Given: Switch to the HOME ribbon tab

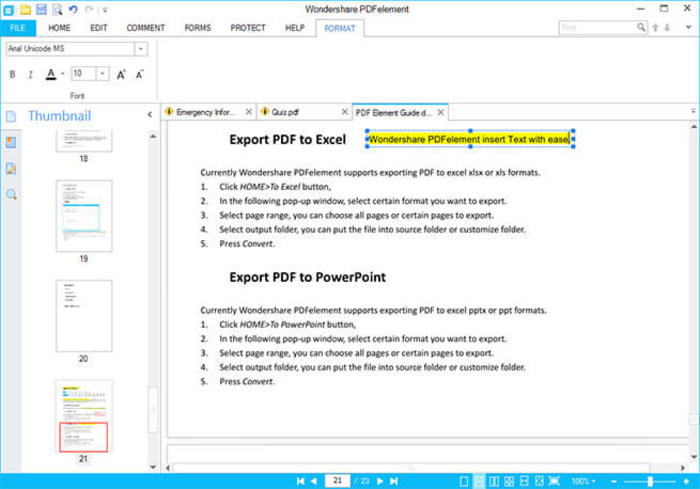Looking at the screenshot, I should coord(59,28).
